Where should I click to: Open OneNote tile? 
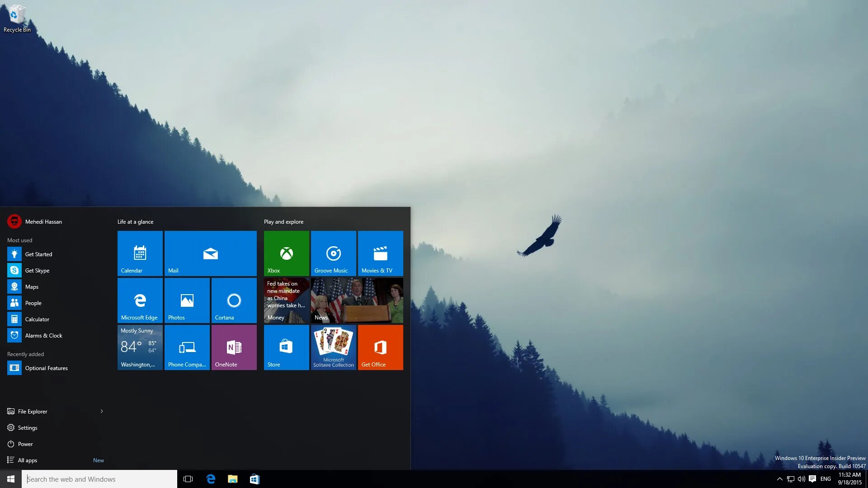tap(233, 347)
